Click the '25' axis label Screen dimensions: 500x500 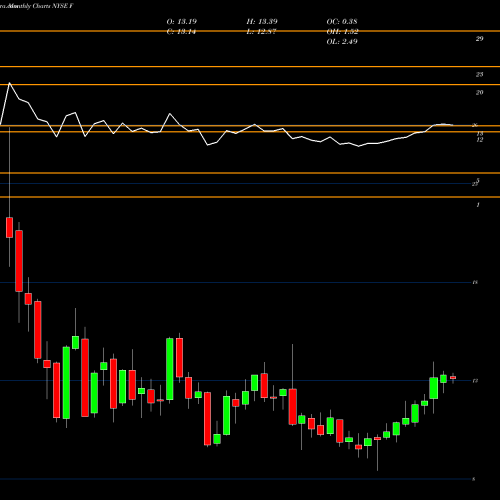pyautogui.click(x=479, y=74)
